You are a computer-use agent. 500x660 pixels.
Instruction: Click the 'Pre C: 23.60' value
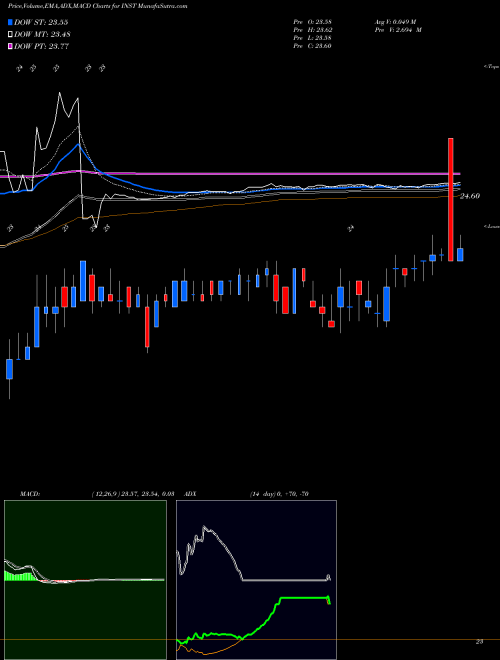coord(313,46)
